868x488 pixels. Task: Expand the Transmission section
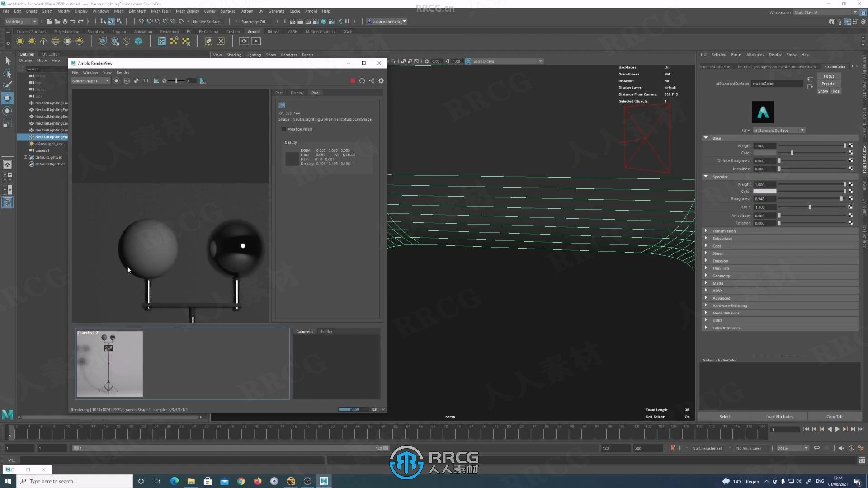[706, 231]
